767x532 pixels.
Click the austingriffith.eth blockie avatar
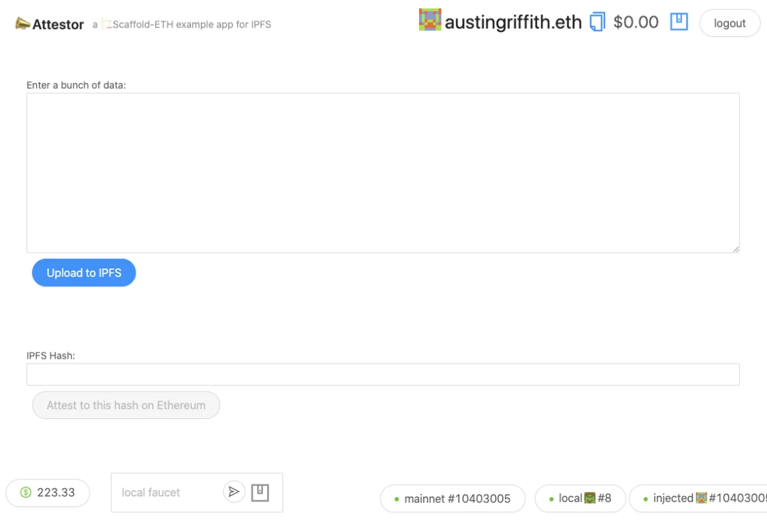coord(430,20)
